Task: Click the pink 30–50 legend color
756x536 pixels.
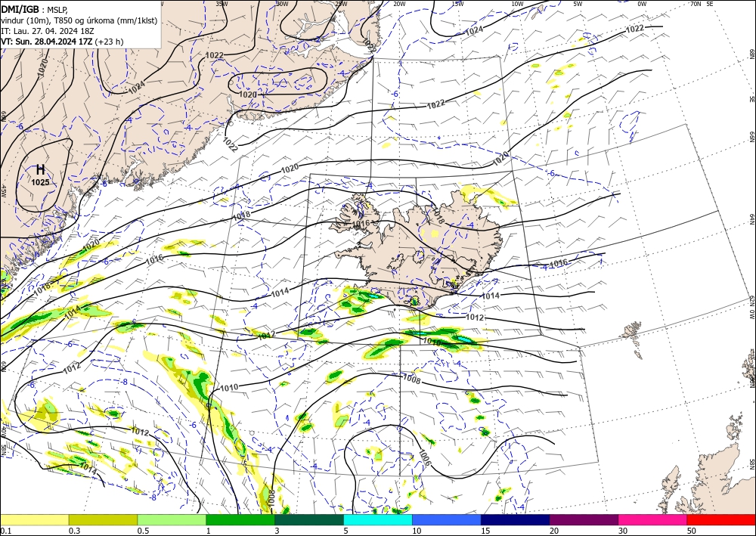Action: [x=653, y=519]
